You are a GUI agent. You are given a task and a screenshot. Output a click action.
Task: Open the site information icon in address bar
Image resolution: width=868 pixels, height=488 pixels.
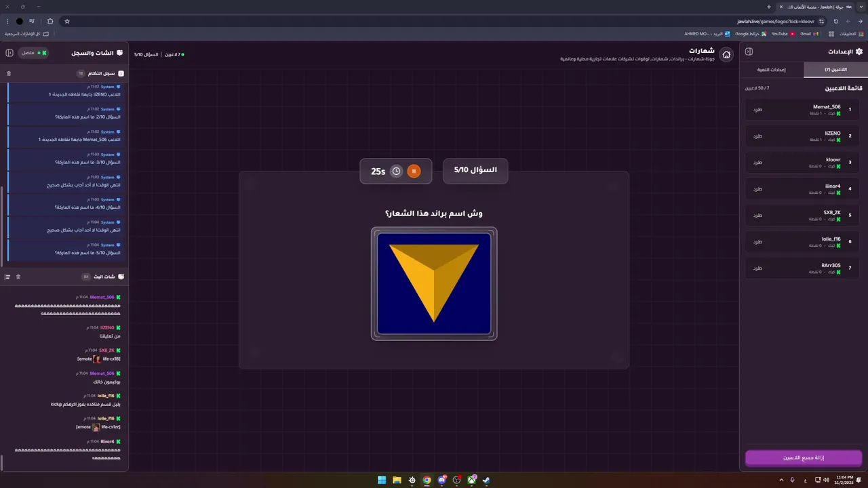pyautogui.click(x=821, y=21)
